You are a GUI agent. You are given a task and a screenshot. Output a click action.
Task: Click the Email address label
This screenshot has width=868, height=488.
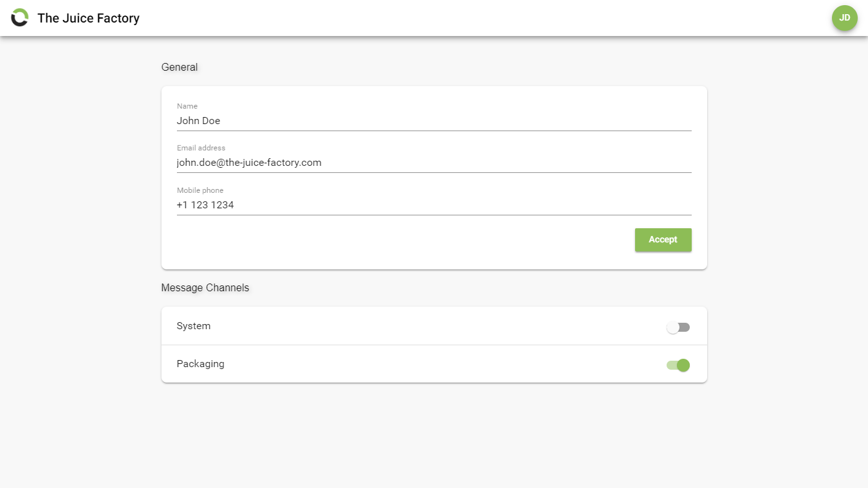(x=201, y=148)
